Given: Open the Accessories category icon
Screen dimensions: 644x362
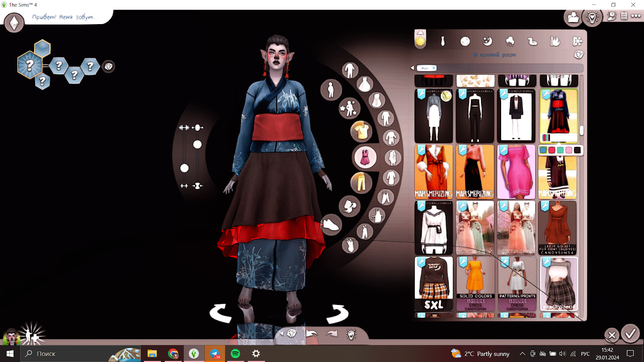Looking at the screenshot, I should coord(349,206).
